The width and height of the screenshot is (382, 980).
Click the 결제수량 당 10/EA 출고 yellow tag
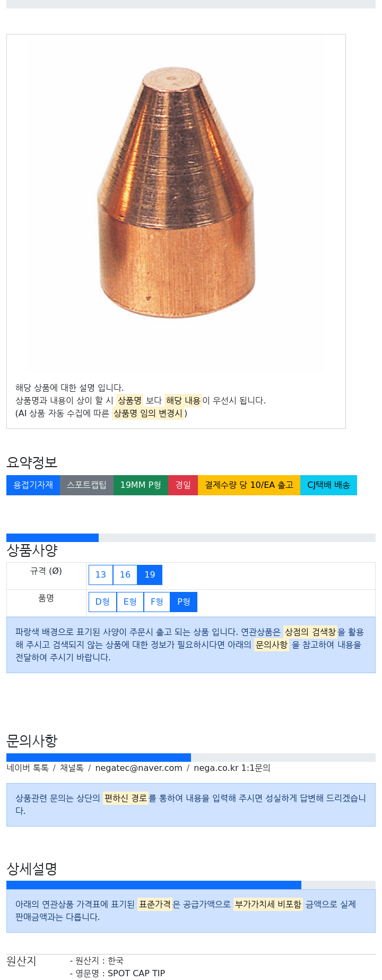[x=249, y=485]
